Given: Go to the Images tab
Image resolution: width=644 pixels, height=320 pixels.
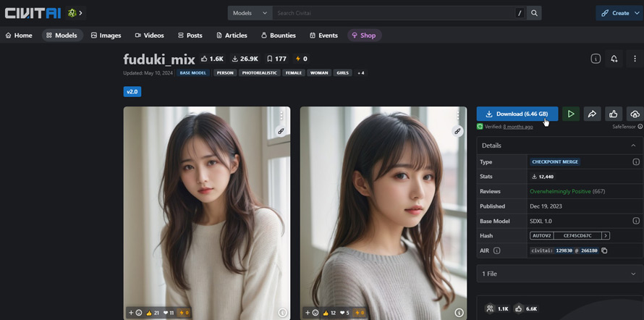Looking at the screenshot, I should coord(106,35).
